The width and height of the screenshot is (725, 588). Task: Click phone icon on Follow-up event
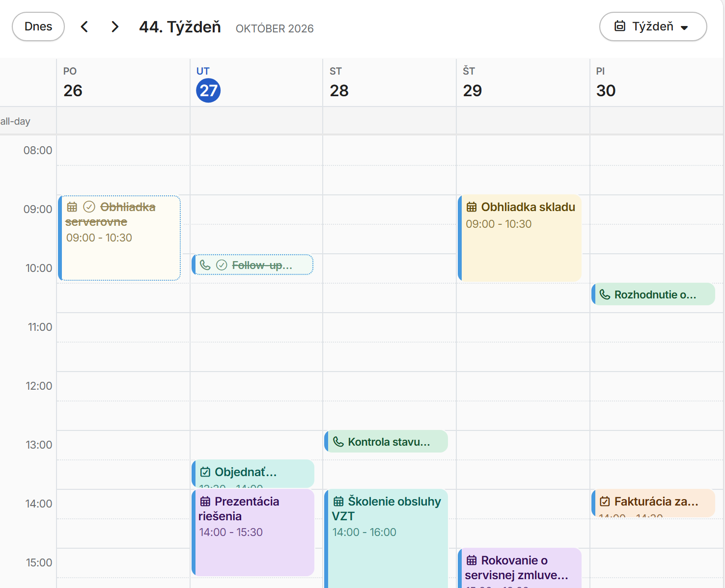pos(205,265)
